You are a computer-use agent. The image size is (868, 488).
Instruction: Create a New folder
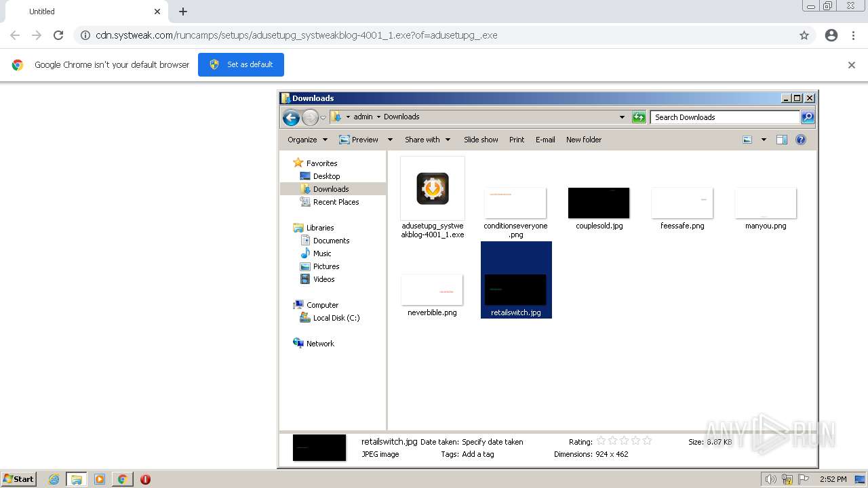(584, 140)
